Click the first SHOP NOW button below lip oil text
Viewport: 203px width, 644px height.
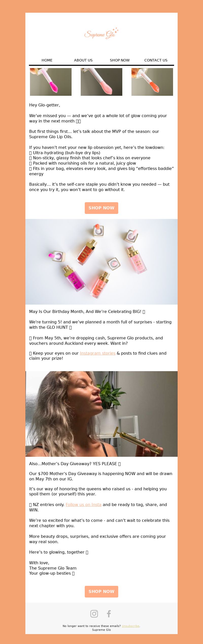tap(101, 208)
